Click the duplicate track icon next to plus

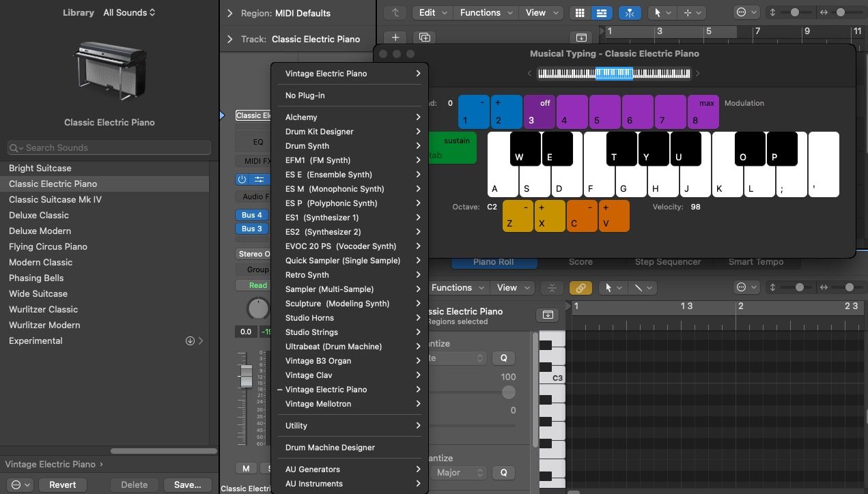coord(424,37)
